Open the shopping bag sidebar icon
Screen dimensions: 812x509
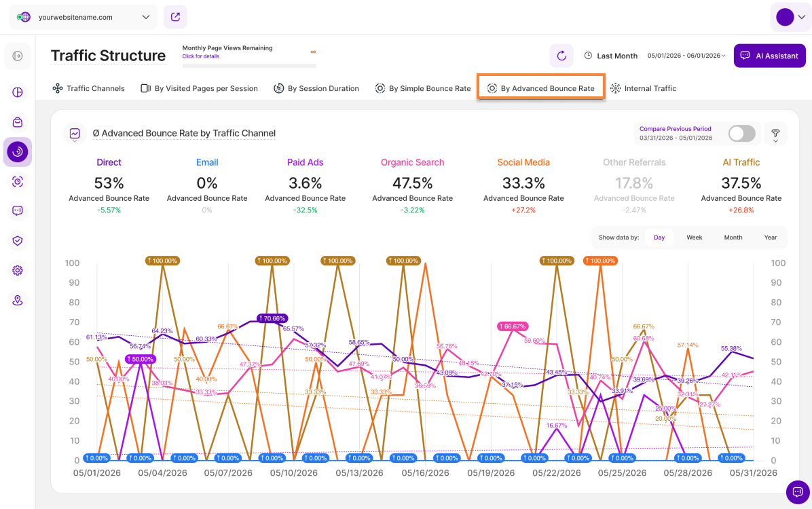click(18, 122)
